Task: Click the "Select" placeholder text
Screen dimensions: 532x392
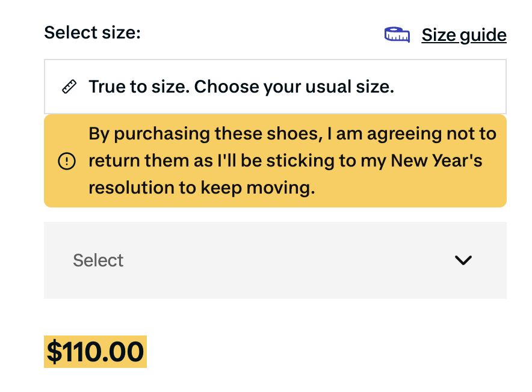Action: click(x=98, y=260)
